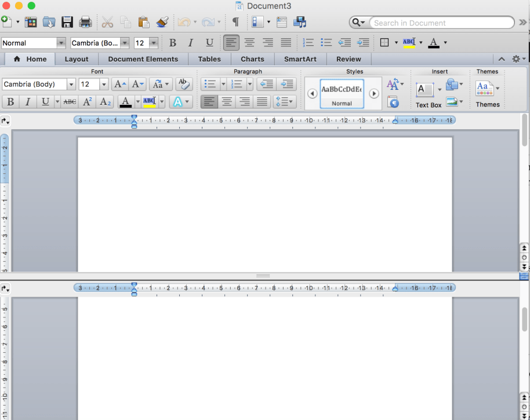Print the document

pyautogui.click(x=85, y=21)
